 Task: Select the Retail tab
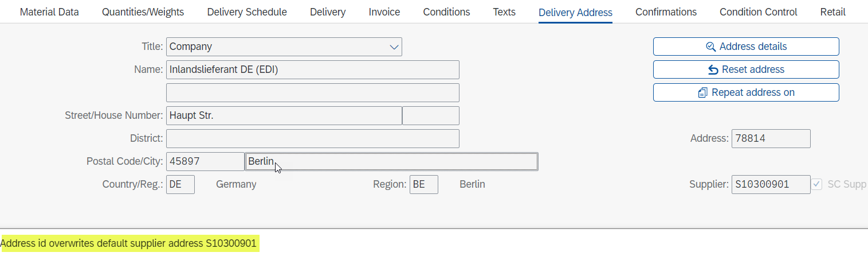[x=833, y=12]
